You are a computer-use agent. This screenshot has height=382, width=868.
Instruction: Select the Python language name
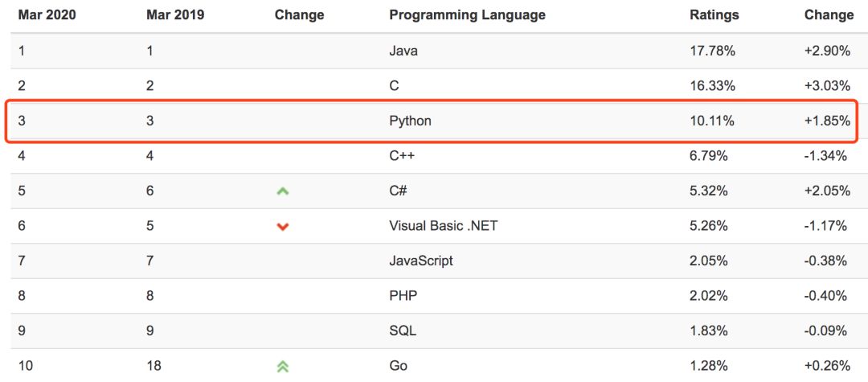(410, 121)
